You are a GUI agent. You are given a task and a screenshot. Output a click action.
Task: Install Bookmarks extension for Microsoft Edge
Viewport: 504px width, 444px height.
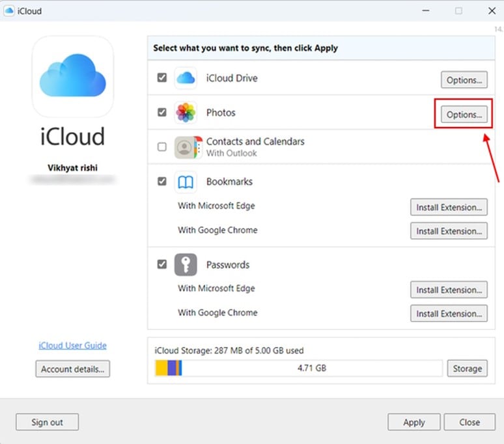point(449,207)
